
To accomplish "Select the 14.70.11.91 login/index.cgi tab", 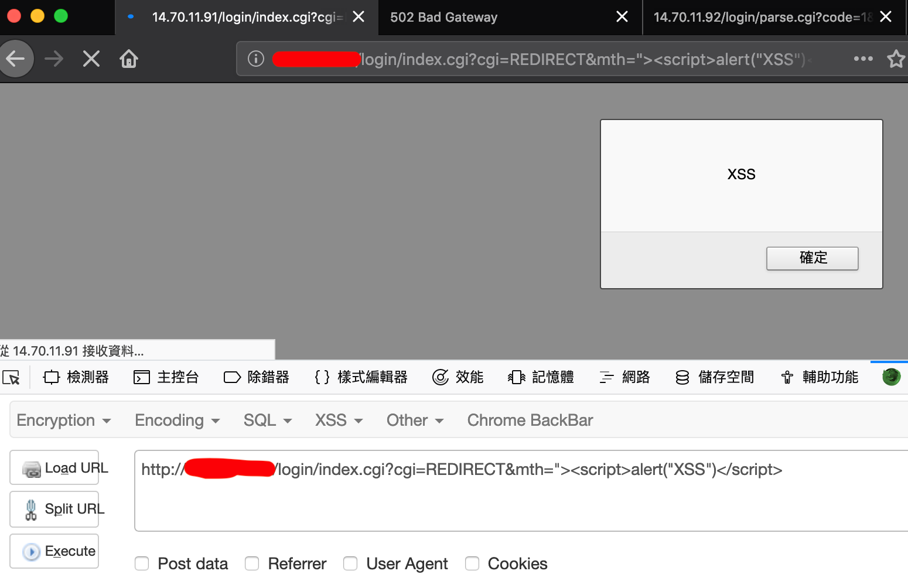I will click(247, 18).
